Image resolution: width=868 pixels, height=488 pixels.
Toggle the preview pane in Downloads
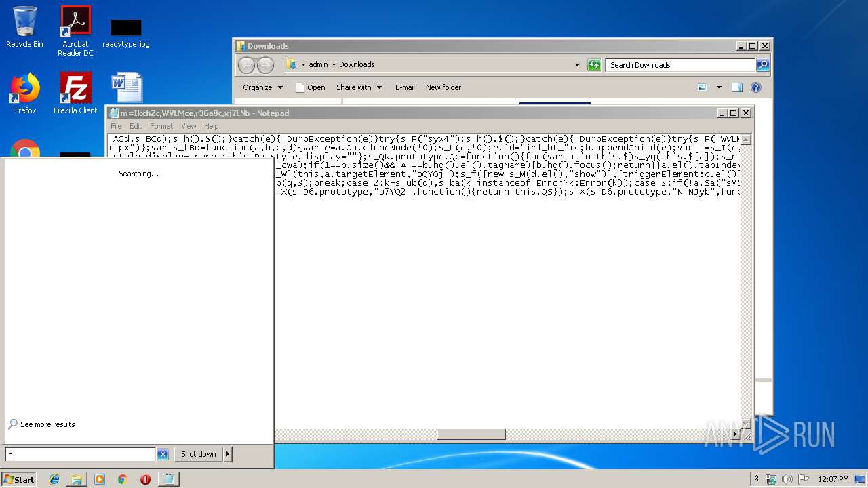tap(737, 87)
